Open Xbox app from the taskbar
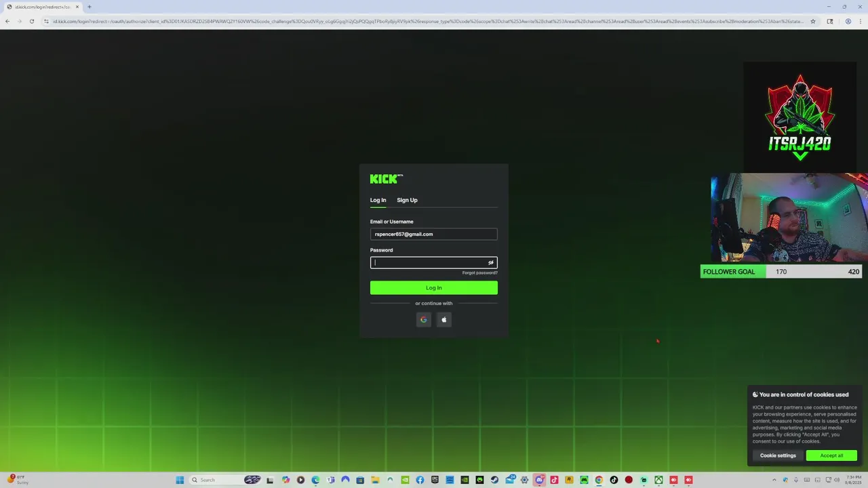868x488 pixels. tap(658, 480)
